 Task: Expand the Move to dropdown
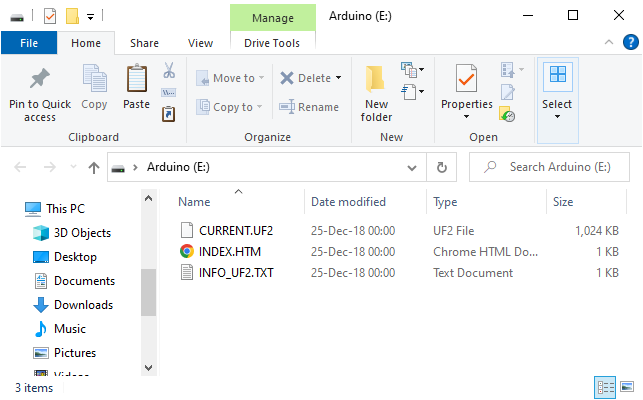[x=261, y=78]
